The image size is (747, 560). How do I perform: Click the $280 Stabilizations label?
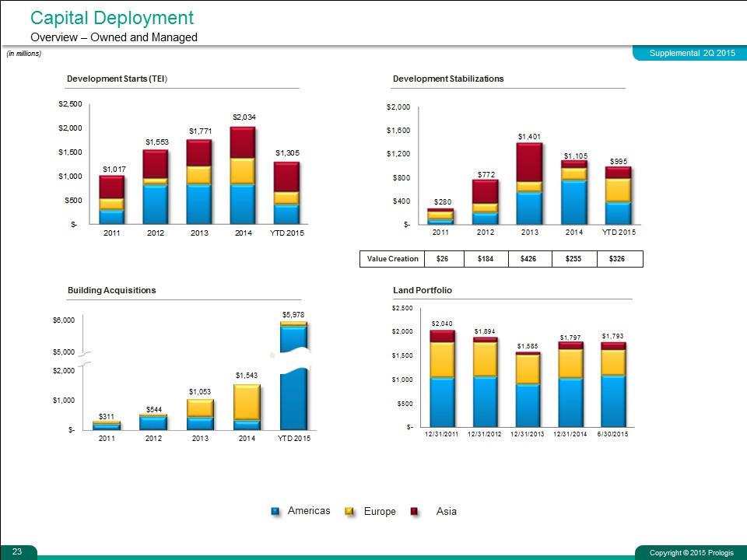(443, 202)
